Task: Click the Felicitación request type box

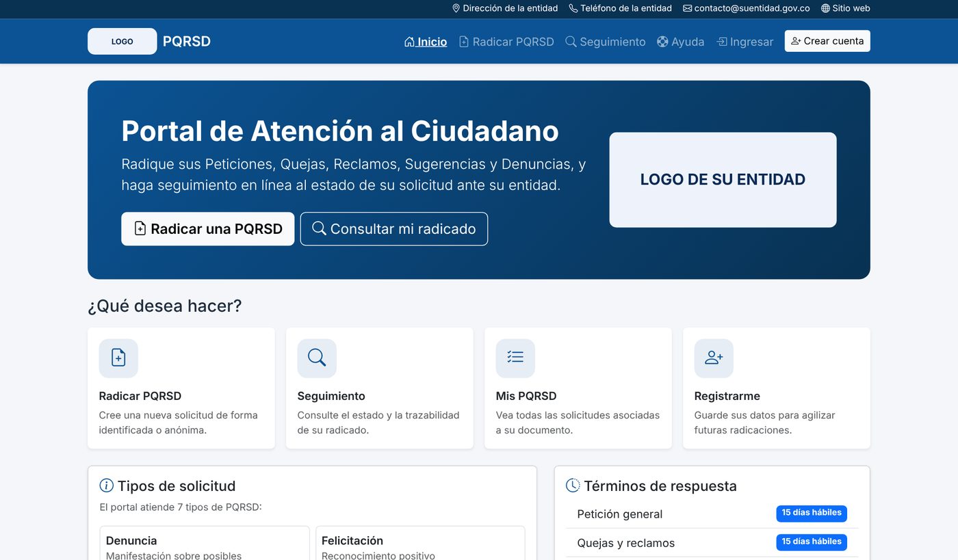Action: click(420, 544)
